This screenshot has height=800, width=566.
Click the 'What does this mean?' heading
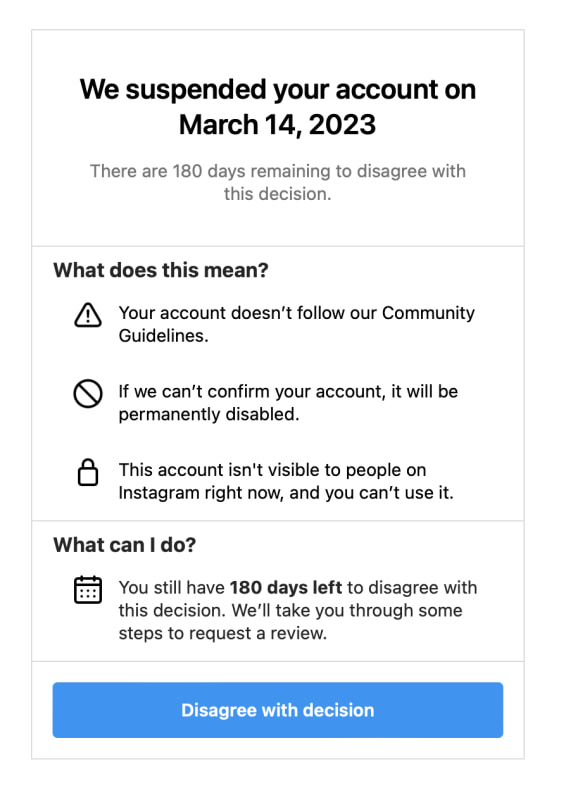[161, 270]
